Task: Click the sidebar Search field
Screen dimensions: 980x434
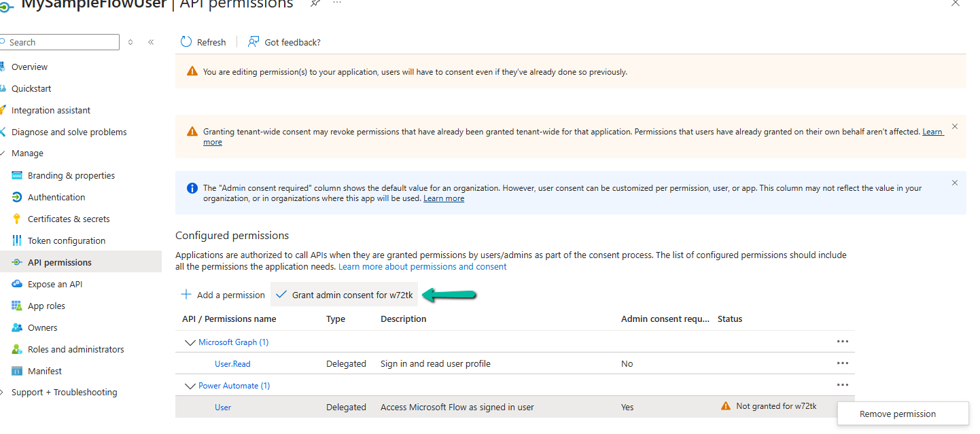Action: coord(61,42)
